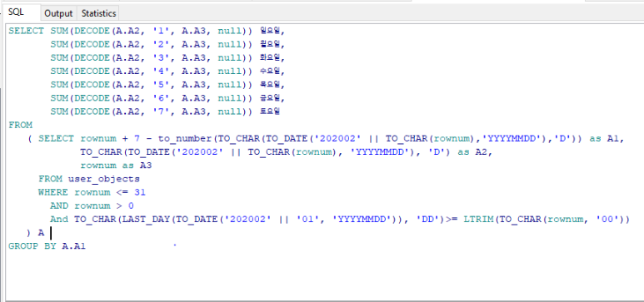Click the LTRIM function name

pyautogui.click(x=478, y=219)
